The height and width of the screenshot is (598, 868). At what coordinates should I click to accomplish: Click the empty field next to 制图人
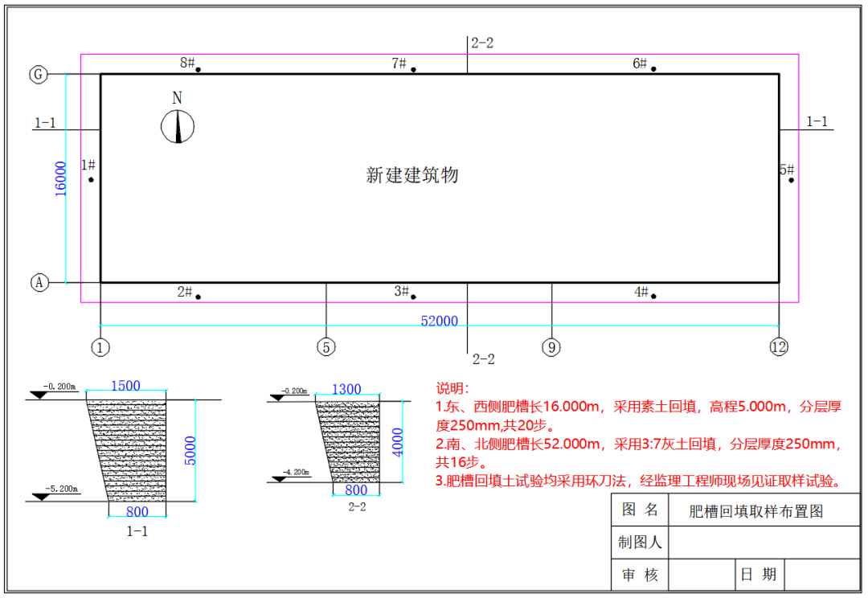(764, 542)
